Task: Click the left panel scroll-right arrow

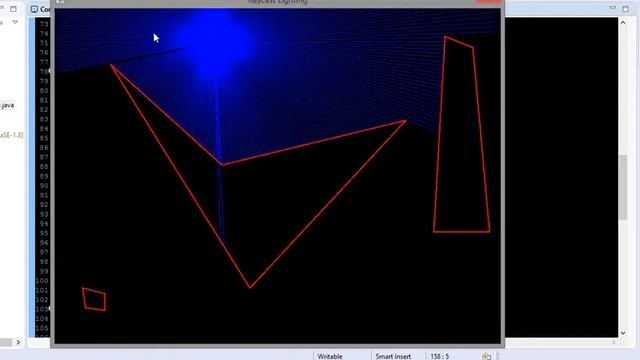Action: 18,342
